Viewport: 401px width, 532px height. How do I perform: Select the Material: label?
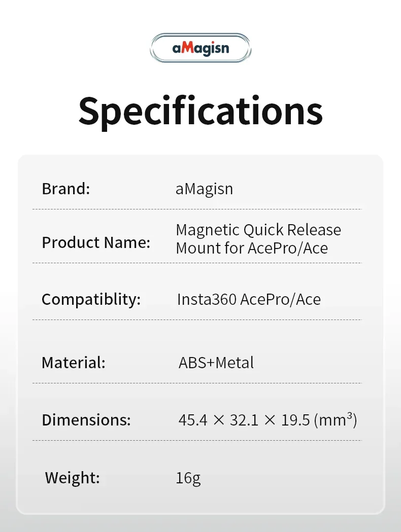tap(73, 363)
